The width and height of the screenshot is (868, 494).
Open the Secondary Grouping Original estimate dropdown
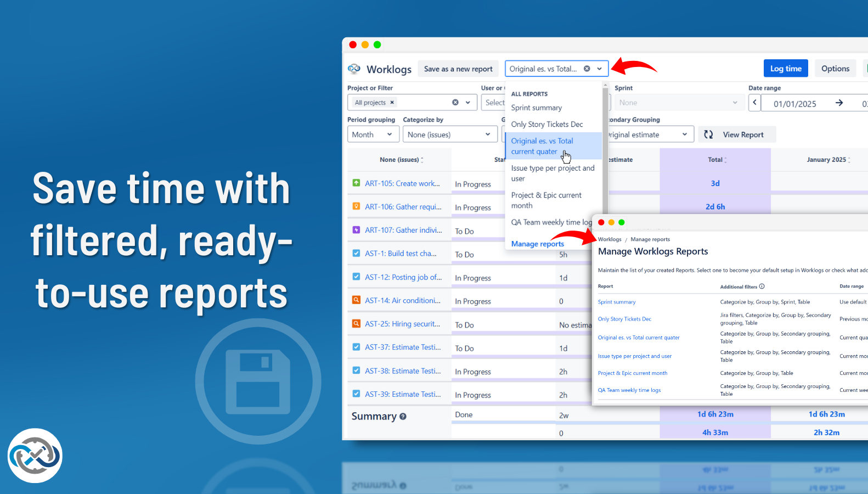click(x=651, y=134)
